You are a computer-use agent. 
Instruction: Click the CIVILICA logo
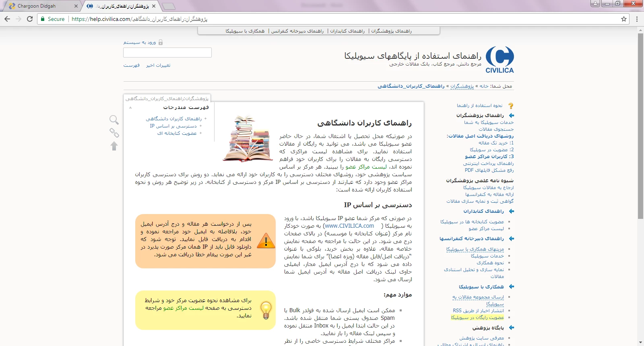click(500, 60)
